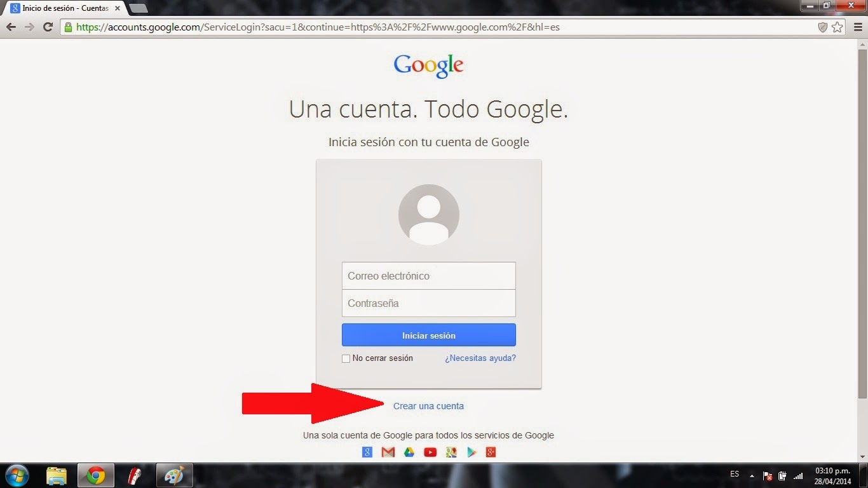Click the HTTPS padlock in the address bar
This screenshot has height=488, width=868.
click(x=68, y=27)
